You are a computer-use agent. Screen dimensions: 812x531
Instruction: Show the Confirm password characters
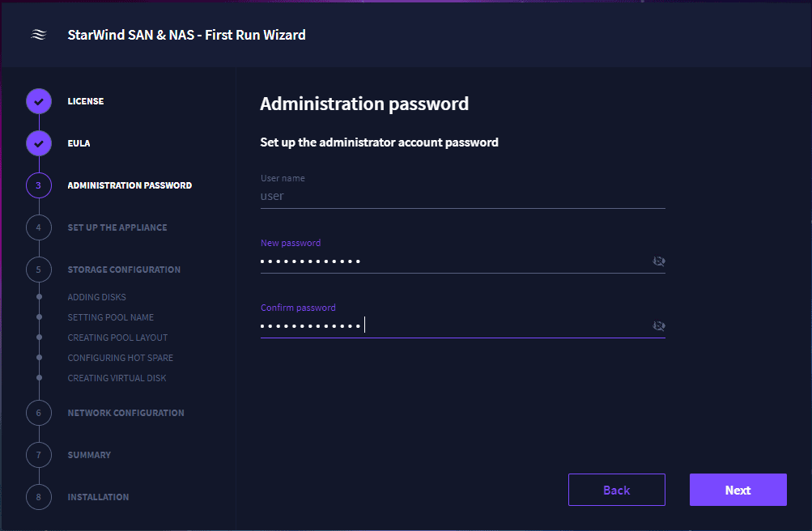(658, 325)
